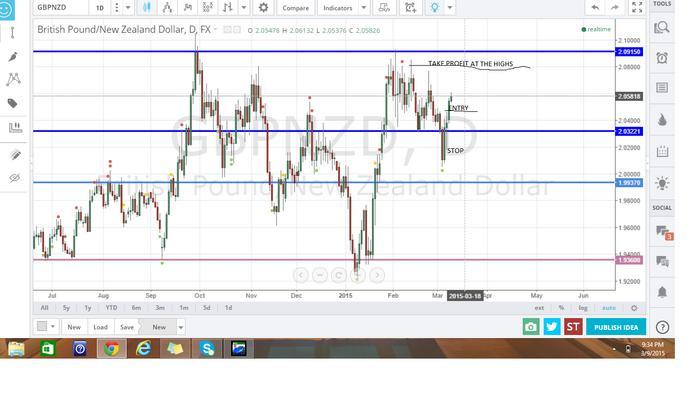Screen dimensions: 700x394
Task: Select the 5y time range
Action: [66, 307]
